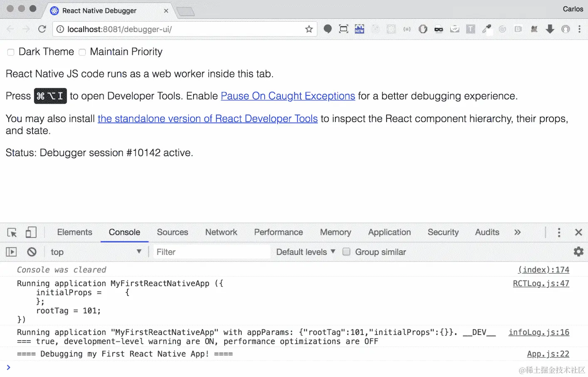Focus the console Filter field
The image size is (588, 377).
coord(212,252)
